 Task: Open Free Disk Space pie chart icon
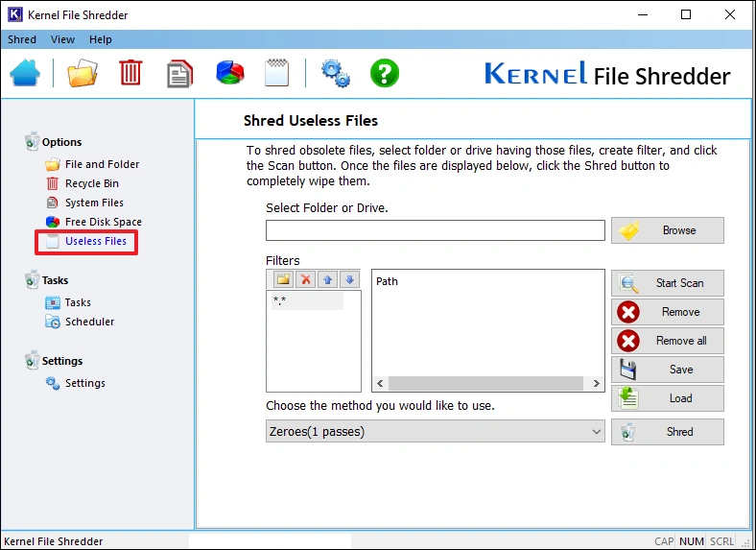(229, 74)
